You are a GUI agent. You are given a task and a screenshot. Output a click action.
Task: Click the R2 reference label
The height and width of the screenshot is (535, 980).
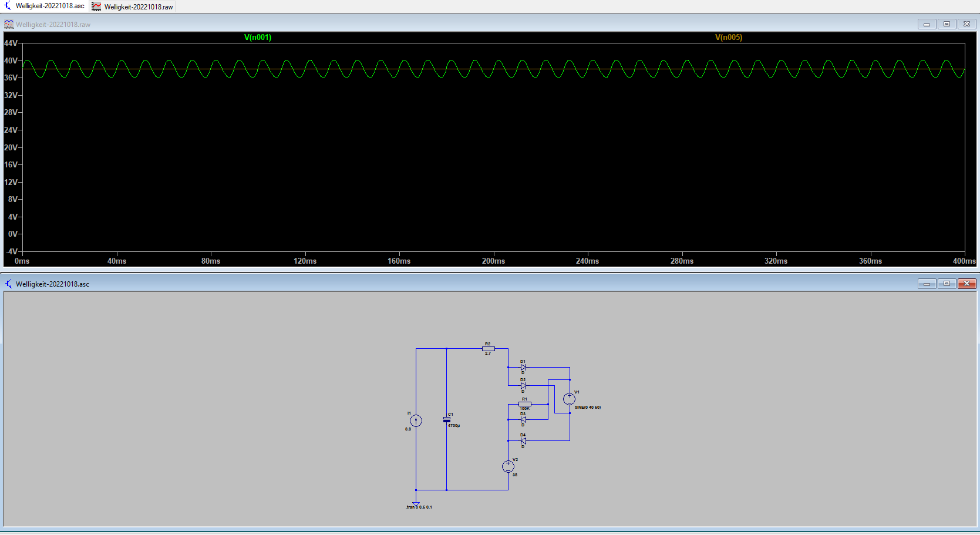pos(487,344)
